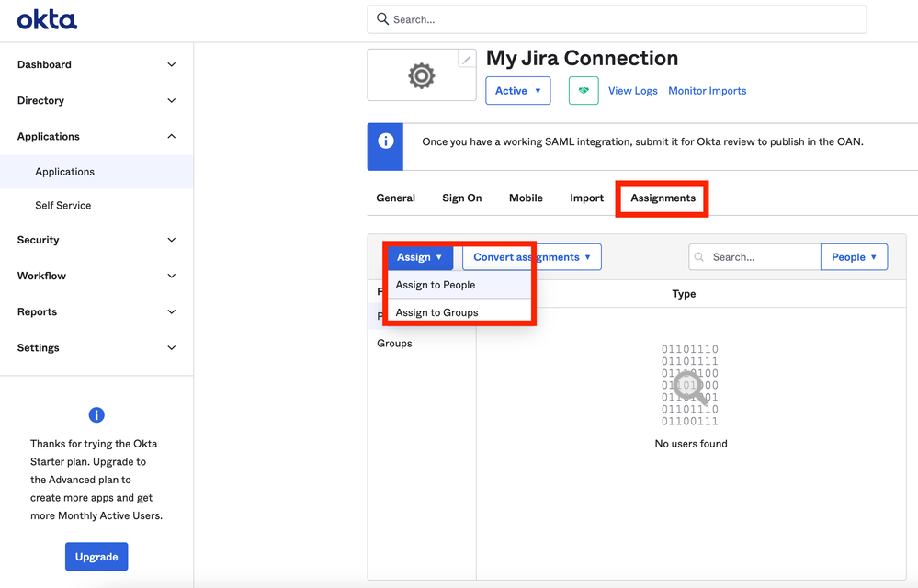Open the View Logs link
The width and height of the screenshot is (918, 588).
pyautogui.click(x=632, y=91)
